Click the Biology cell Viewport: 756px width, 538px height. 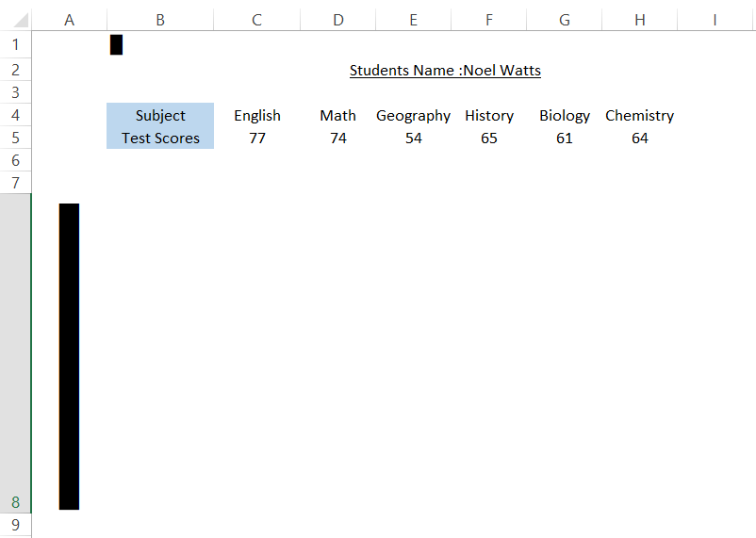(565, 115)
